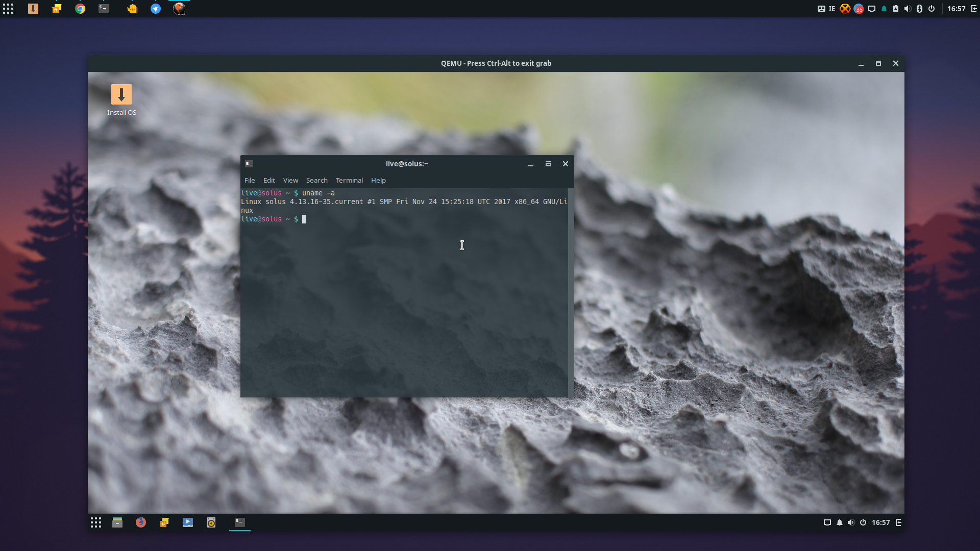Screen dimensions: 980x551
Task: Open the orange hexagon tray application
Action: tap(845, 9)
